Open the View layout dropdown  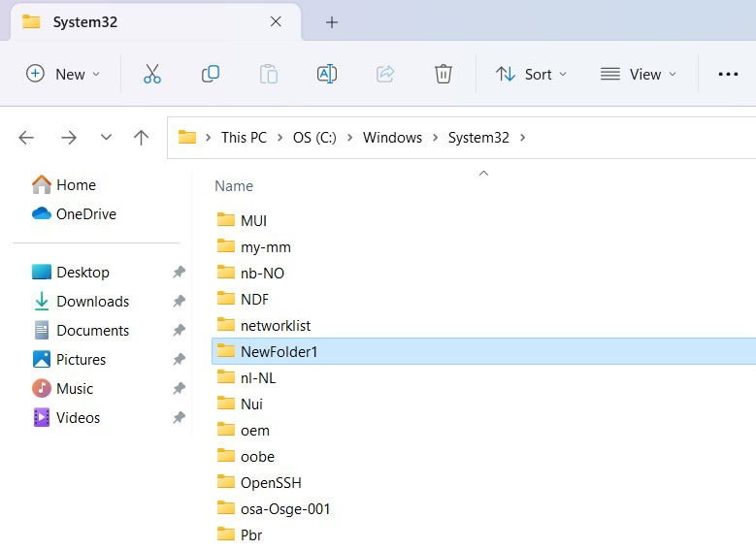click(639, 75)
